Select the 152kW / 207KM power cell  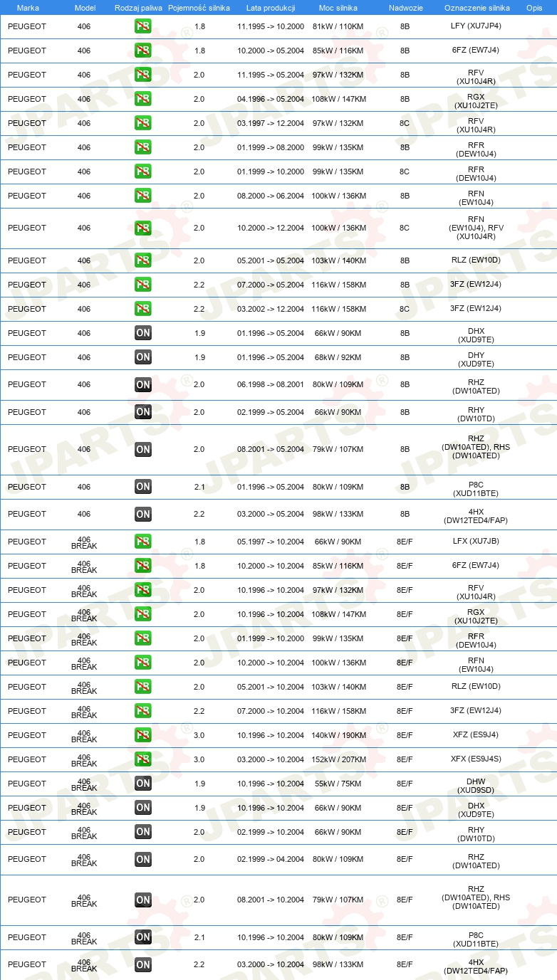[x=339, y=759]
